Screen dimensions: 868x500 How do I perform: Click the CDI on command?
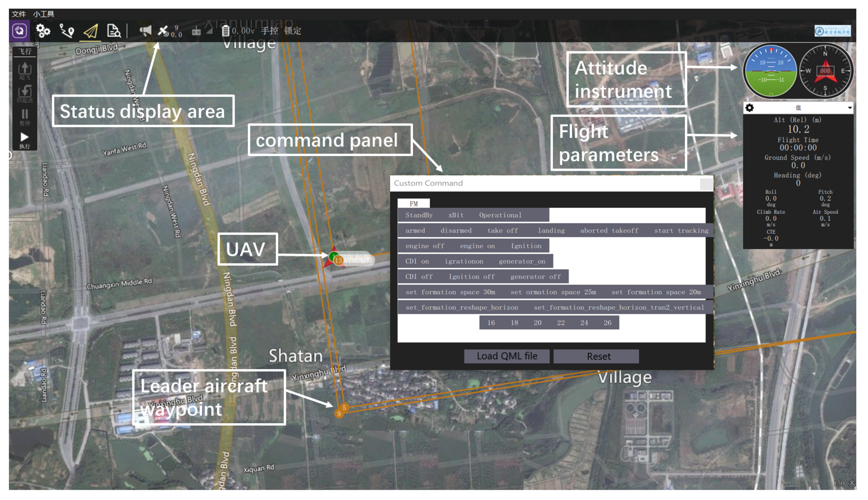coord(417,261)
